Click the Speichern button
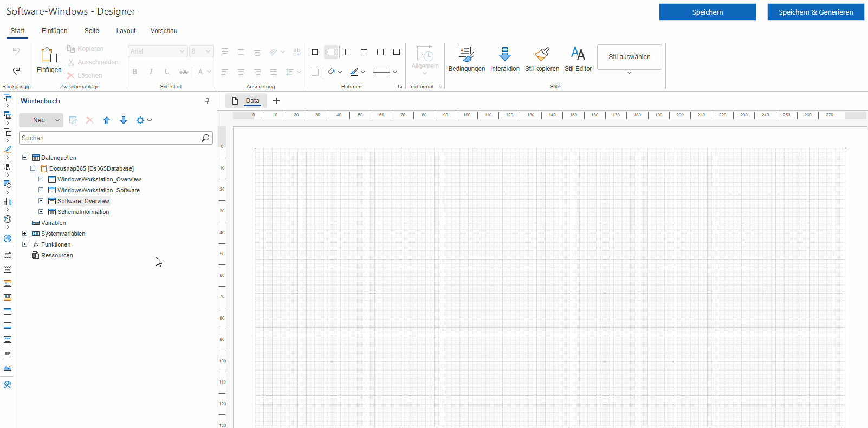868x428 pixels. coord(707,12)
